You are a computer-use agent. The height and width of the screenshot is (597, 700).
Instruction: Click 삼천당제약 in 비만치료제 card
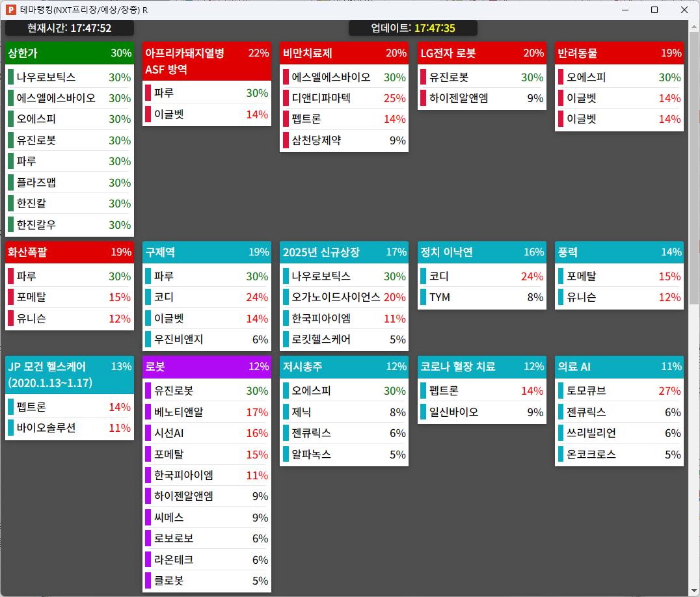click(344, 140)
